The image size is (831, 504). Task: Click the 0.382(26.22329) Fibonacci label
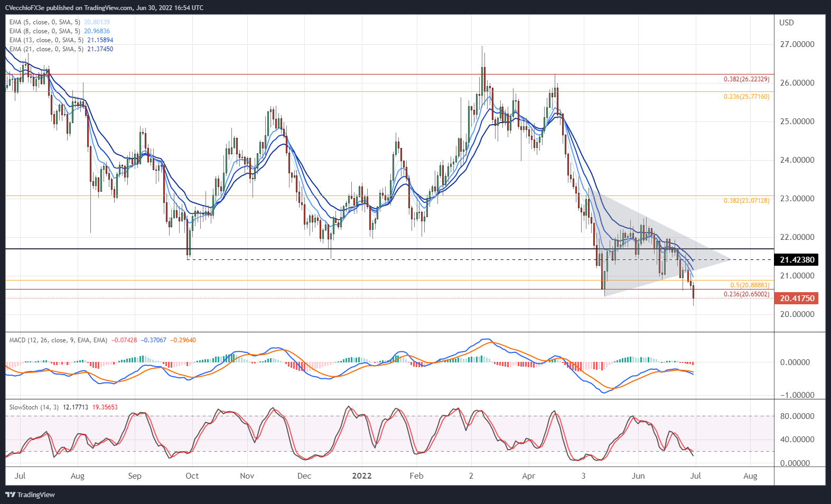tap(746, 79)
